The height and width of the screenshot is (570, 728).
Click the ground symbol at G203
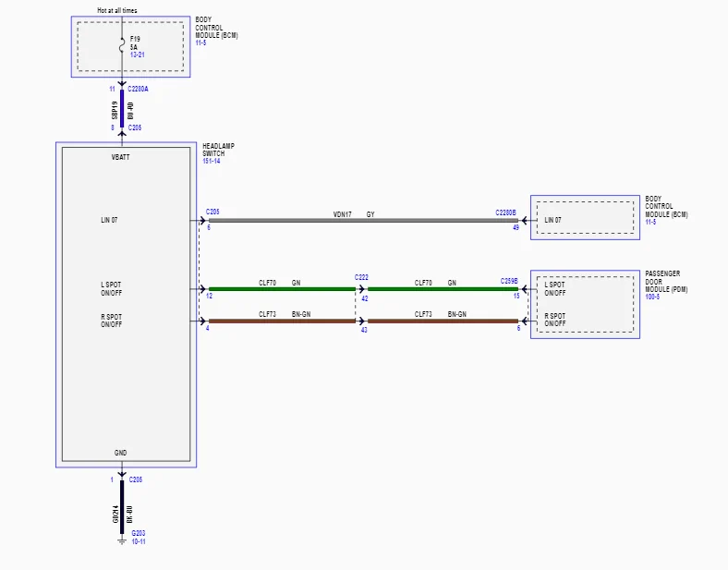(122, 540)
